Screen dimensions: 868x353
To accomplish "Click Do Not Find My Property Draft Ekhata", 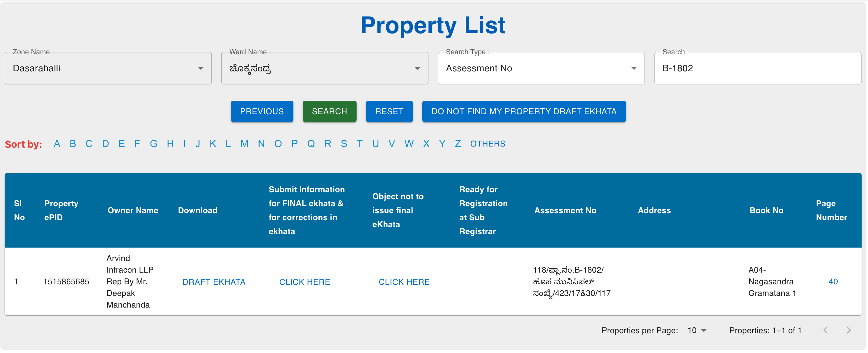I will point(524,111).
